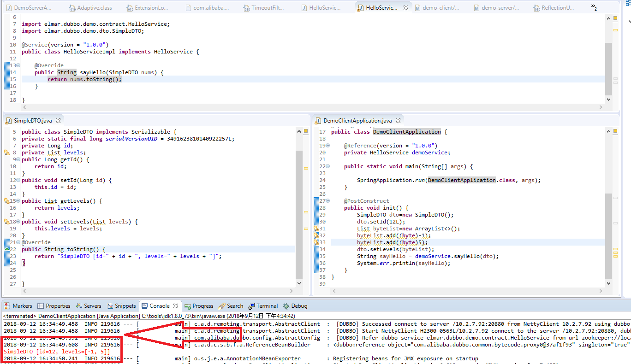
Task: Click 'Registering beans for JMX exposure on startup'
Action: tap(405, 358)
